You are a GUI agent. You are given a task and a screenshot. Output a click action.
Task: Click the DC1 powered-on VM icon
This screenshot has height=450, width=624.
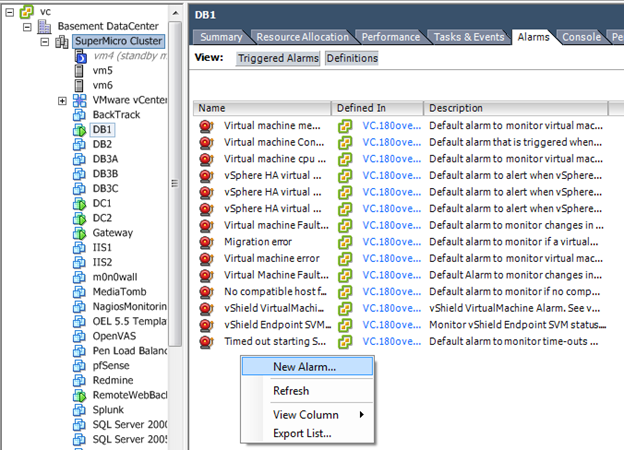click(x=79, y=203)
